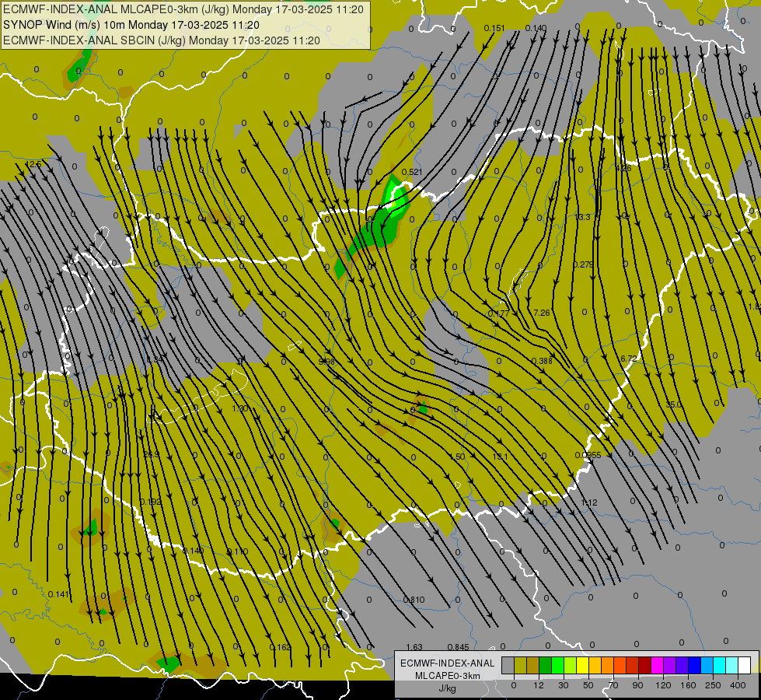
Task: Click the 0.141 value on the map
Action: click(x=59, y=594)
